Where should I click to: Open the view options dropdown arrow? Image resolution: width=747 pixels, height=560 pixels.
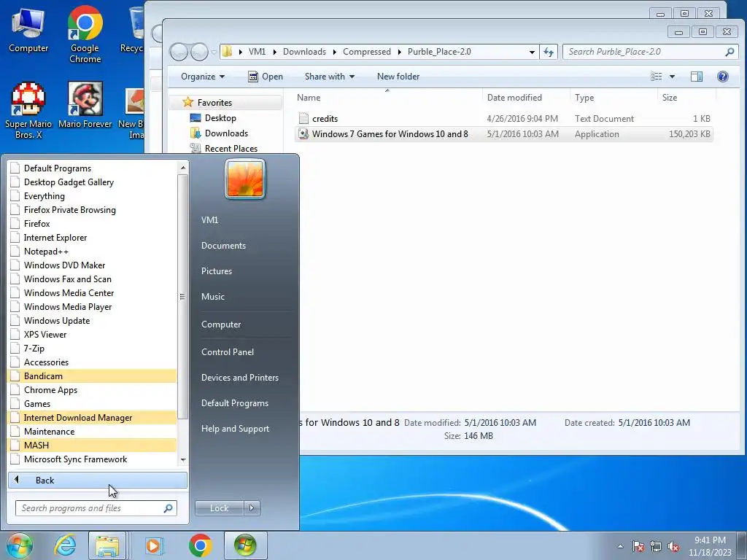tap(672, 76)
